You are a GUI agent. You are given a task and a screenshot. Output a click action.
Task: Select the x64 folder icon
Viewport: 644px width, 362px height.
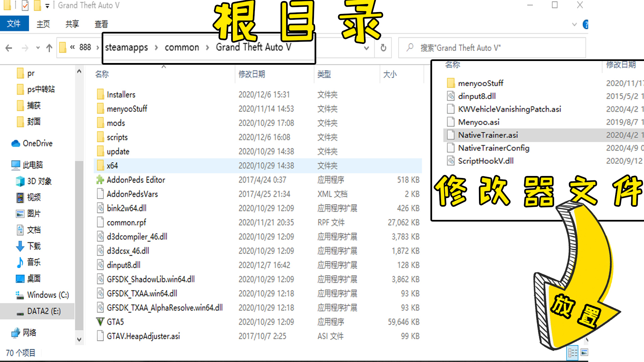[100, 166]
